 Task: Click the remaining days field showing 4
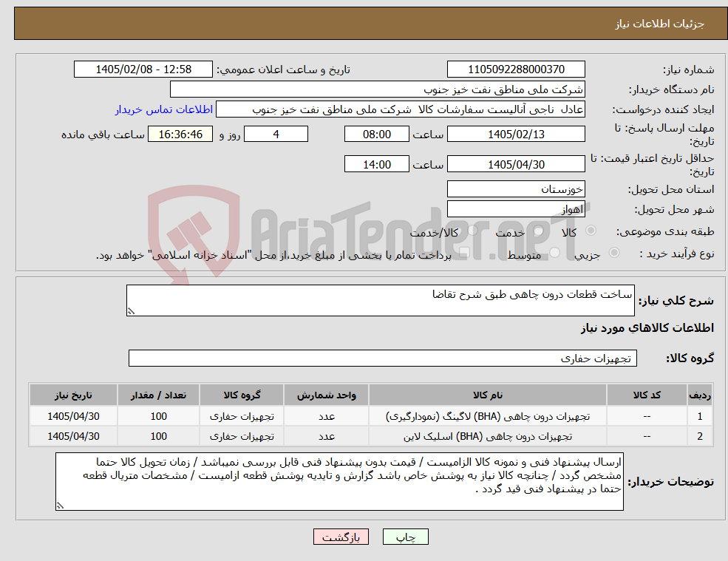point(276,135)
